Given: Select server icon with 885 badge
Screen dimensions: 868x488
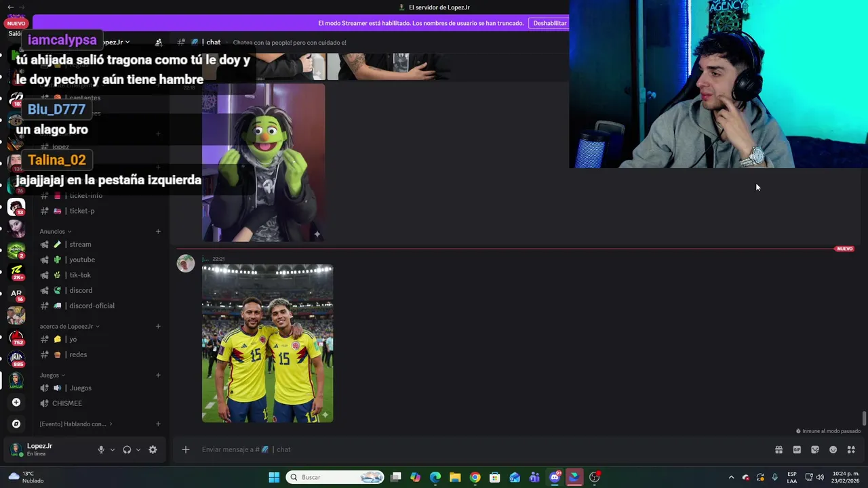Looking at the screenshot, I should click(16, 359).
